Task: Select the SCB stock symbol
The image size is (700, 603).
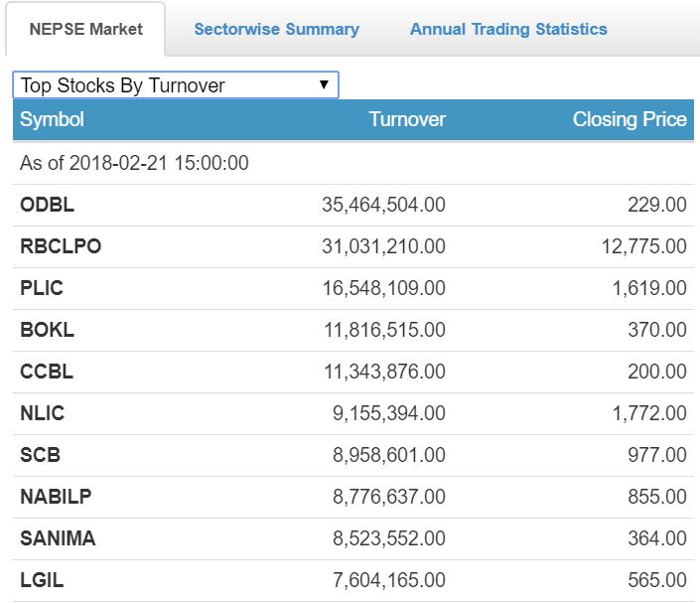Action: (40, 455)
